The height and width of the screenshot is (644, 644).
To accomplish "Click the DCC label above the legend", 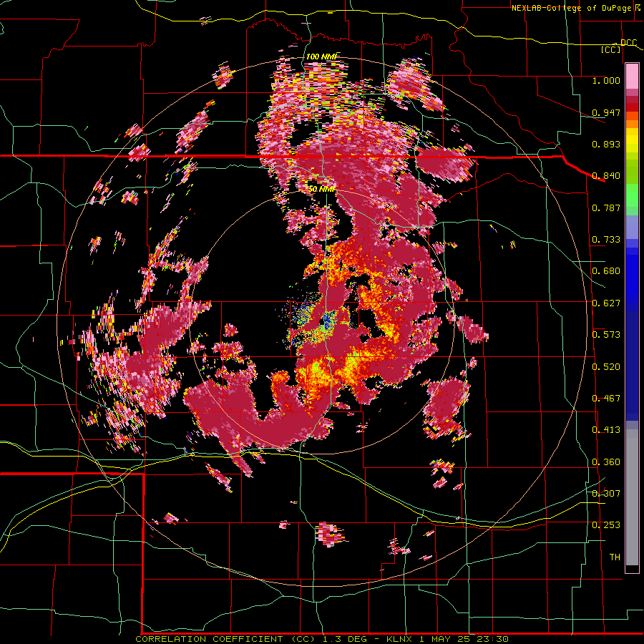I will pyautogui.click(x=628, y=42).
